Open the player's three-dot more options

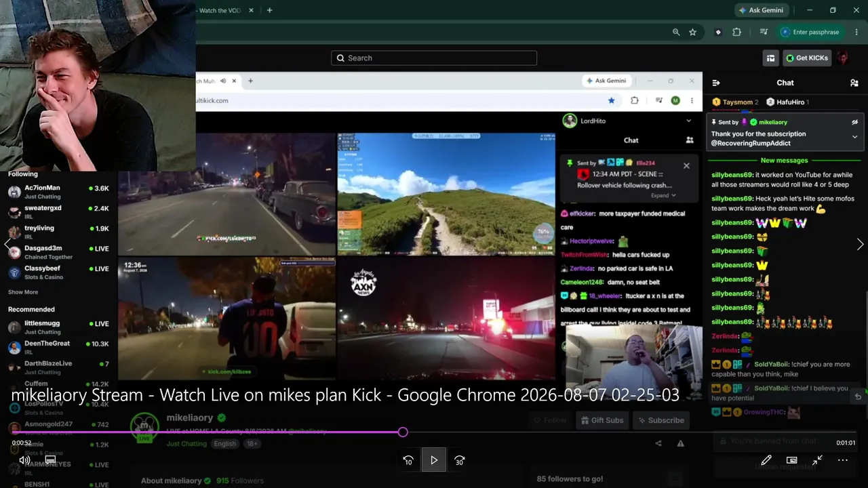tap(843, 460)
